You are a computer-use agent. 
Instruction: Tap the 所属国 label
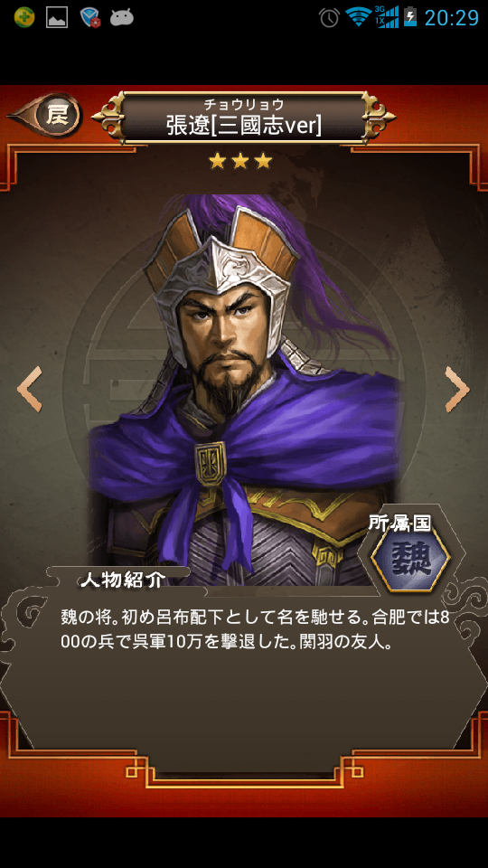tap(399, 524)
